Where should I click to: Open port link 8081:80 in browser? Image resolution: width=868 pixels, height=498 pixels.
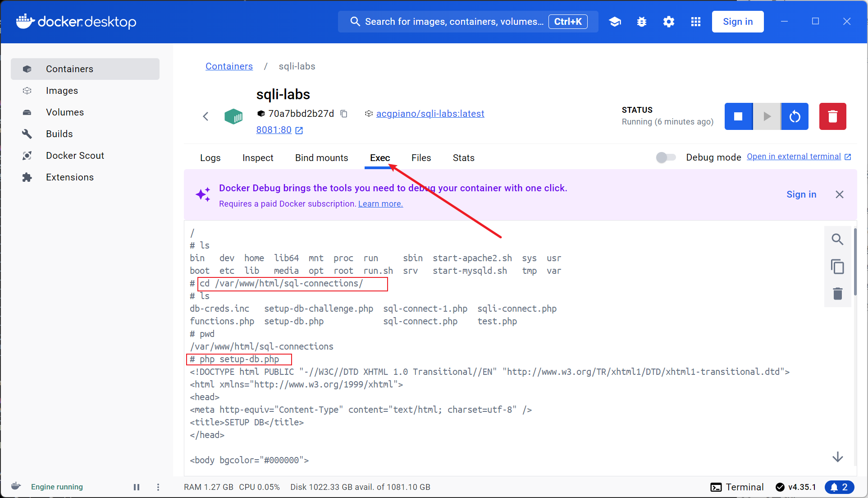point(279,130)
